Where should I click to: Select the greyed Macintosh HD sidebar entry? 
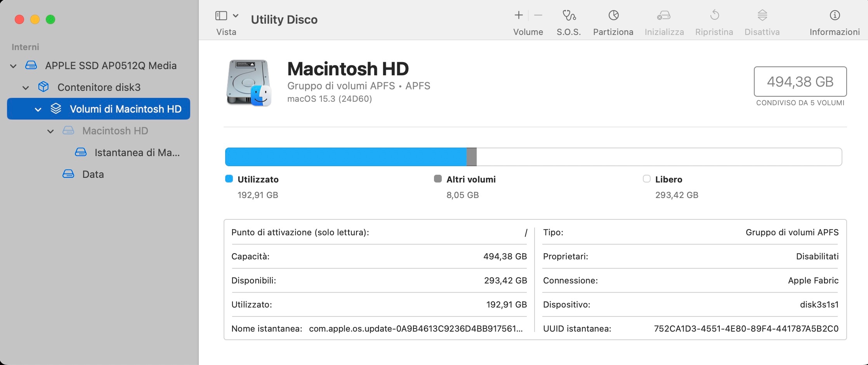(x=115, y=131)
